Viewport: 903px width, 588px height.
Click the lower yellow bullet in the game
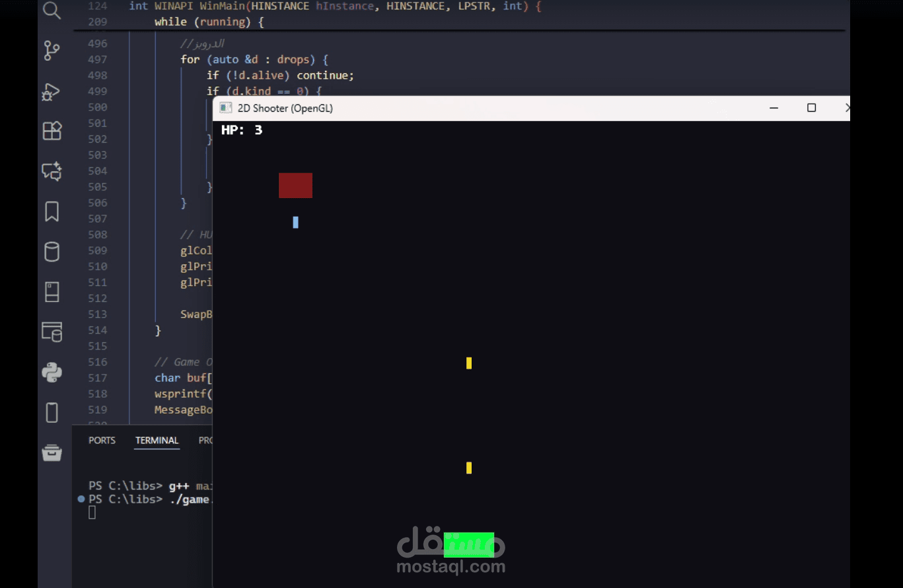click(469, 468)
